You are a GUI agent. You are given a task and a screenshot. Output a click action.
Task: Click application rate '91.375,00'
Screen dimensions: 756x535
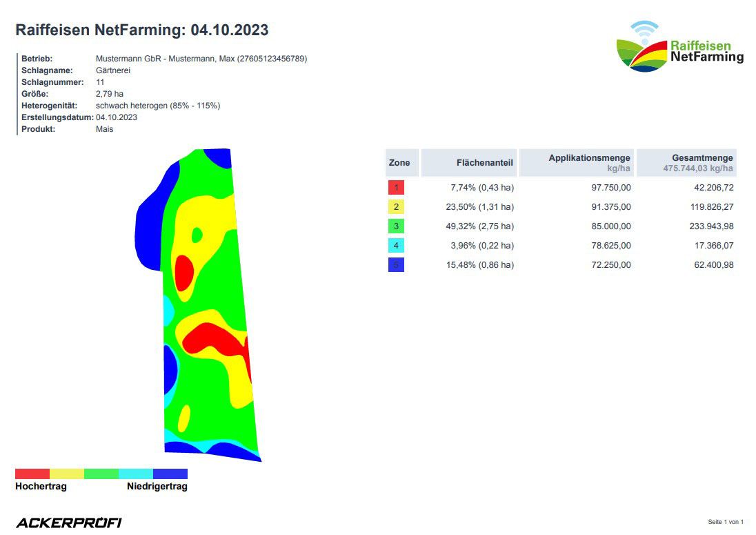[611, 207]
